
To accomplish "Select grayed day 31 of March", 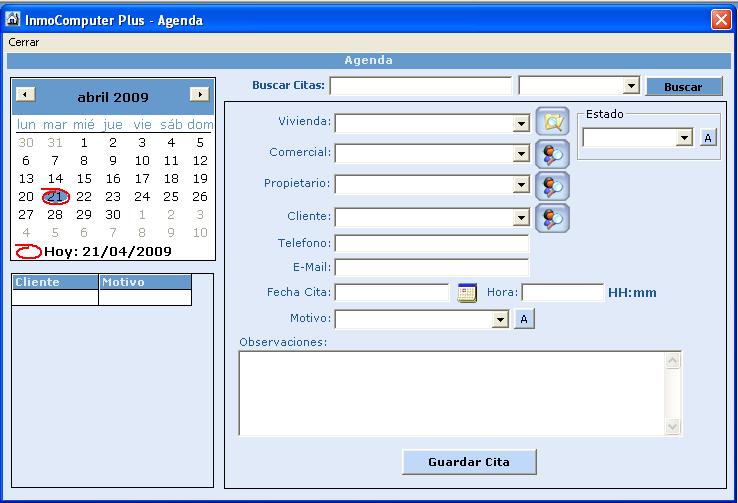I will point(55,143).
